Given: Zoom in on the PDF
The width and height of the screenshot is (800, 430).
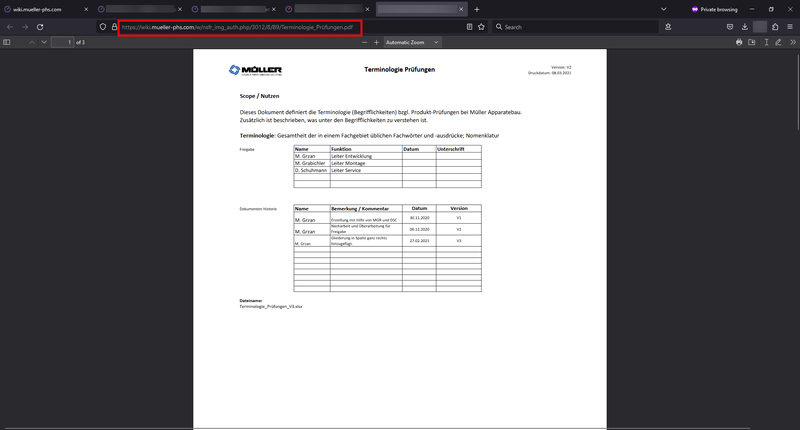Looking at the screenshot, I should (376, 43).
